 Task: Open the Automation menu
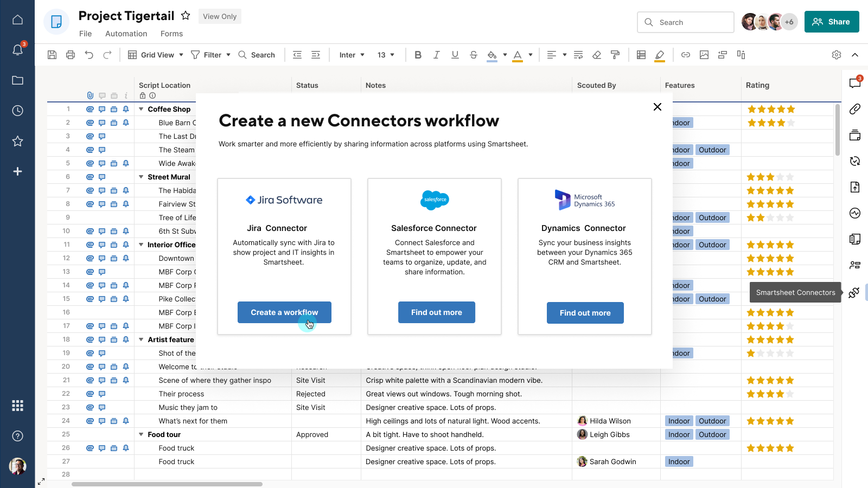click(126, 34)
